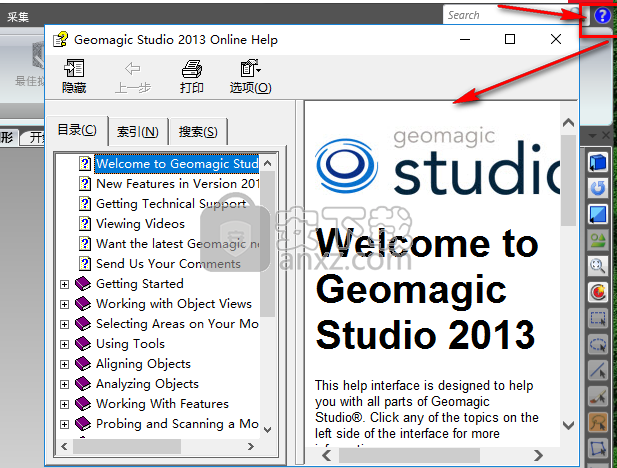Click help content scroll right arrow
Screen dimensions: 617x468
[x=538, y=455]
